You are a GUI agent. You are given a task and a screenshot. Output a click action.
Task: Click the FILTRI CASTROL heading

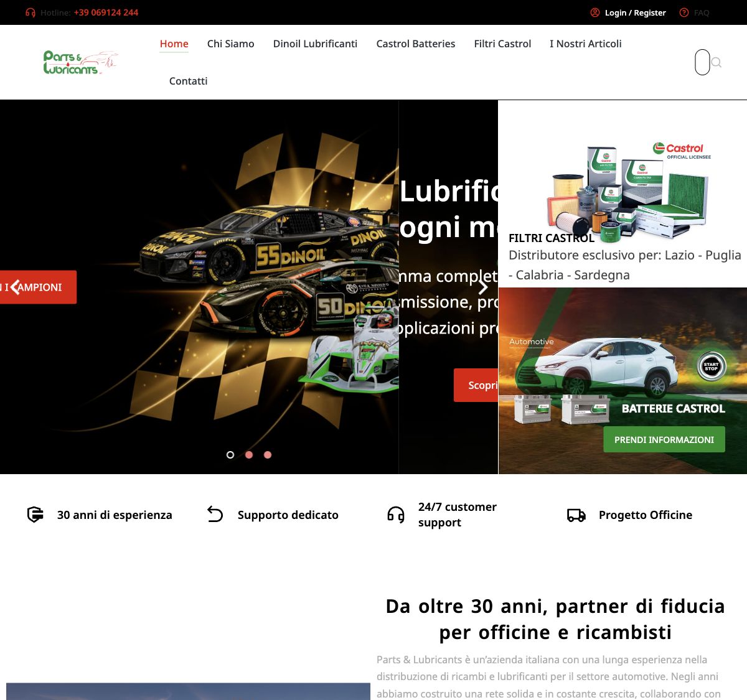click(552, 238)
